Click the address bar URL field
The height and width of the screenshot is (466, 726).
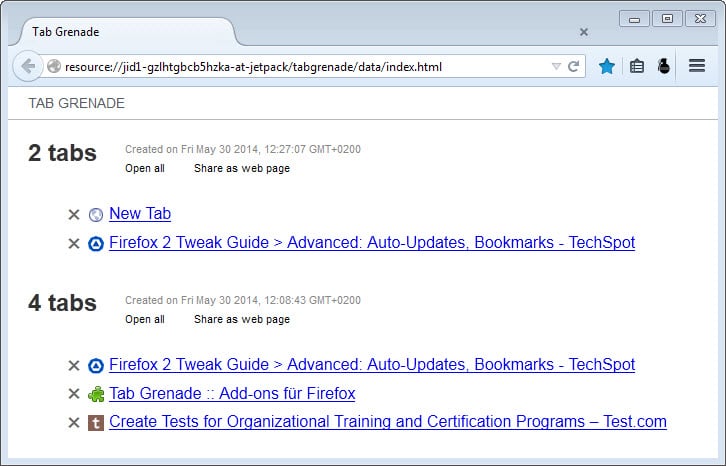pyautogui.click(x=300, y=67)
